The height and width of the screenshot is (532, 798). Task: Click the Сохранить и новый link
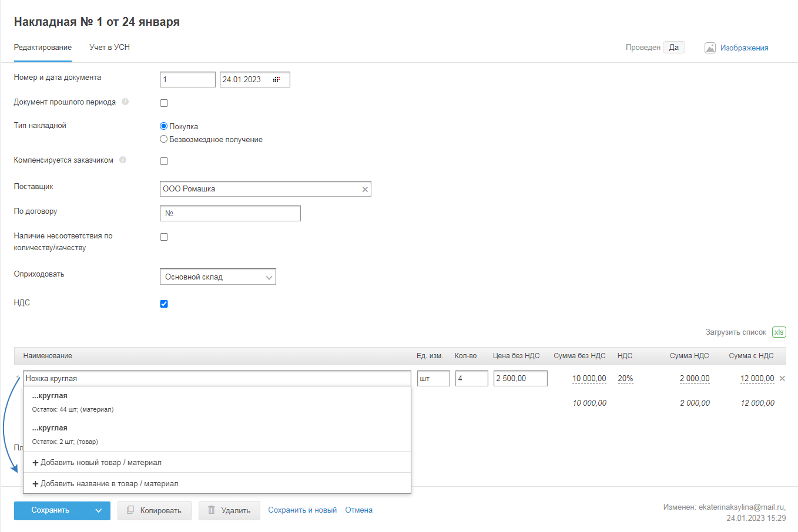click(x=302, y=510)
